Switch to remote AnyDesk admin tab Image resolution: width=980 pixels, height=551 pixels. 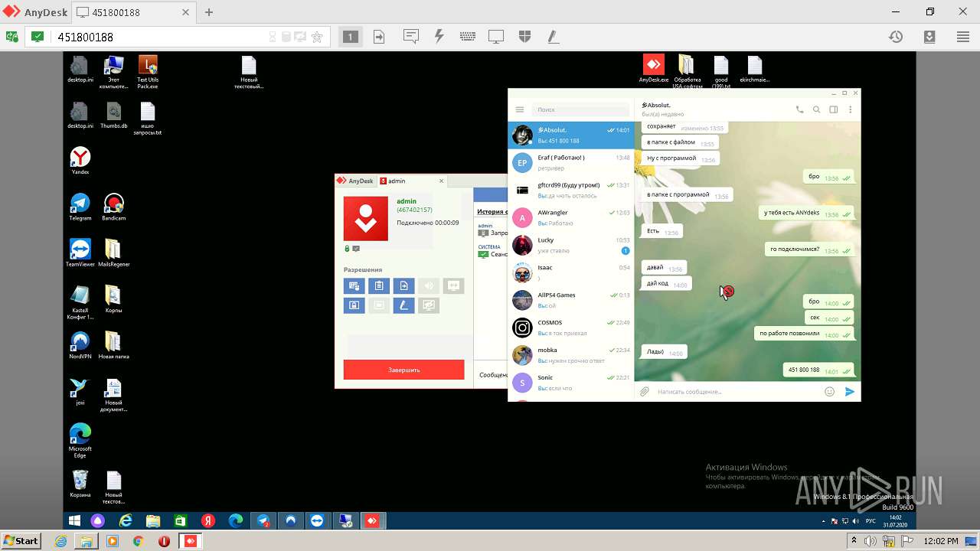410,181
